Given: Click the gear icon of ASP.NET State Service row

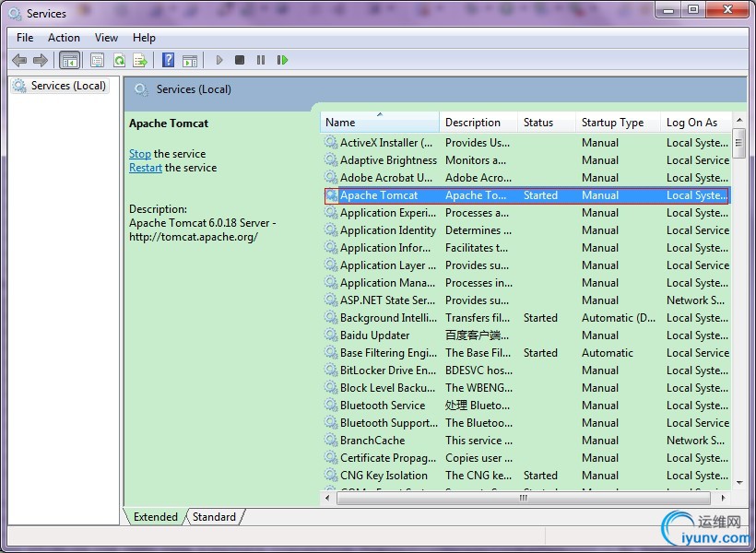Looking at the screenshot, I should tap(331, 300).
